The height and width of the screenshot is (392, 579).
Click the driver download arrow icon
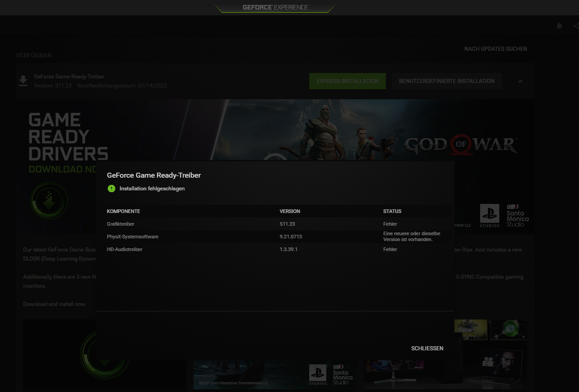pyautogui.click(x=23, y=81)
